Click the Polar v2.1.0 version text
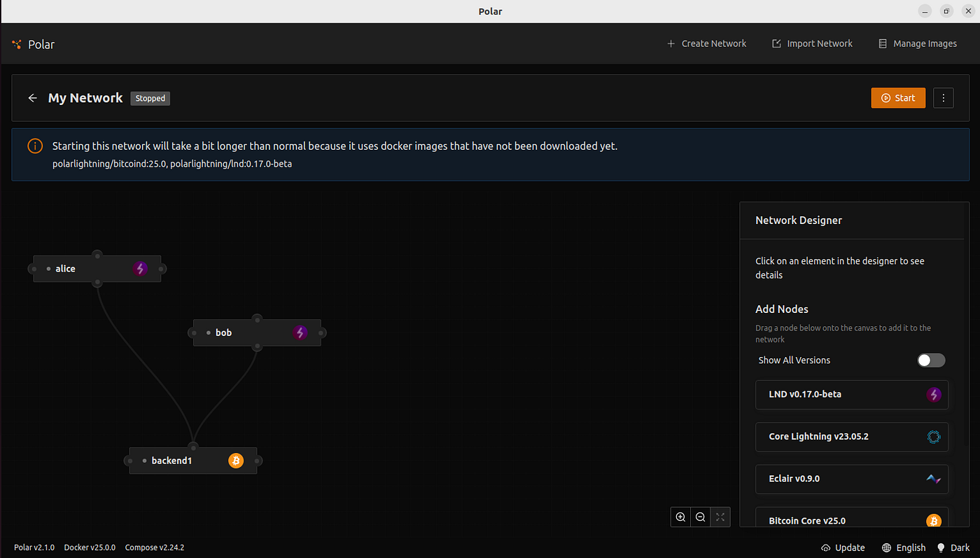The height and width of the screenshot is (558, 980). pos(34,547)
